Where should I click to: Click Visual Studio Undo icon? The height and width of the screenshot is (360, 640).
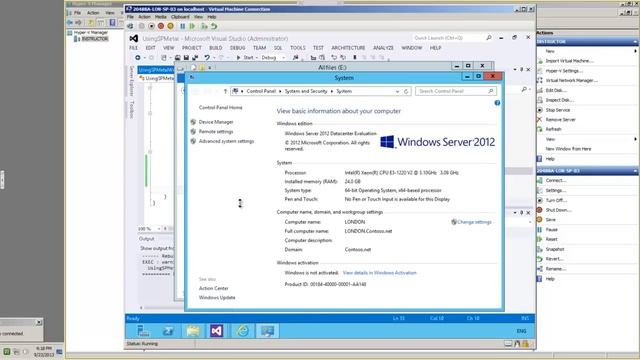(x=207, y=58)
